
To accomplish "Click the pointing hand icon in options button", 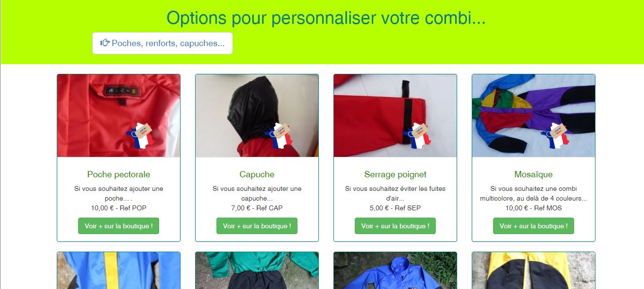I will [105, 43].
